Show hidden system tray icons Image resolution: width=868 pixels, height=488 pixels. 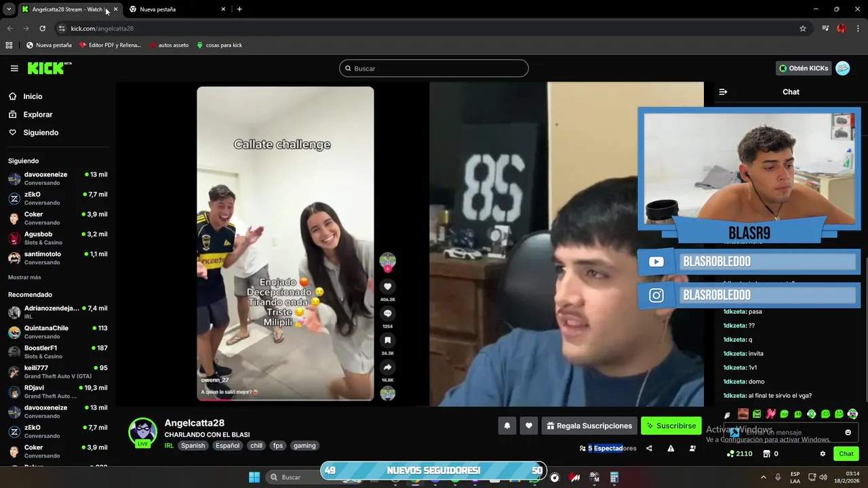pos(763,477)
